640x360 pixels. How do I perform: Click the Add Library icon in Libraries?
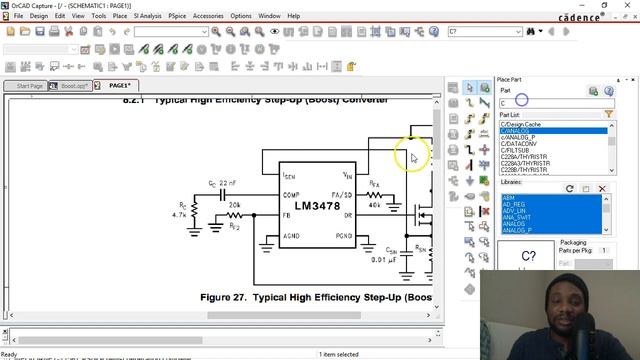coord(586,189)
